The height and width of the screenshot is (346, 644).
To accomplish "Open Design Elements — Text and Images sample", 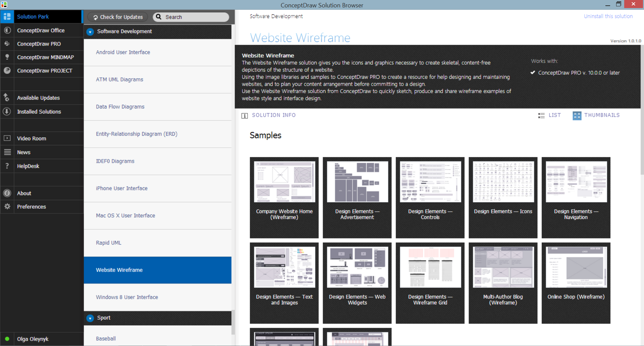I will coord(284,283).
